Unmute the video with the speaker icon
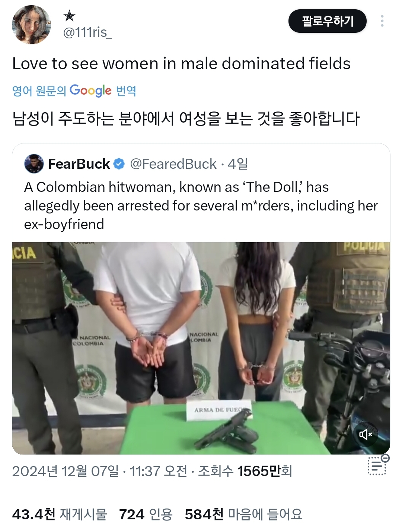The image size is (402, 532). [x=365, y=434]
